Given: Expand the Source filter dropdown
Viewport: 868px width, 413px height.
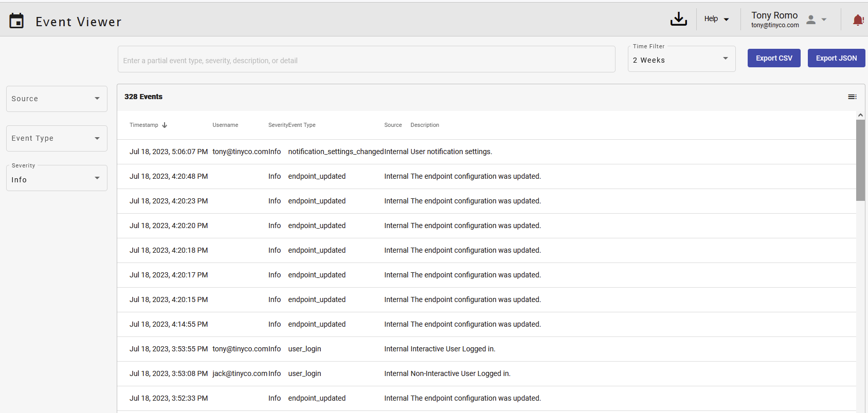Looking at the screenshot, I should point(57,99).
